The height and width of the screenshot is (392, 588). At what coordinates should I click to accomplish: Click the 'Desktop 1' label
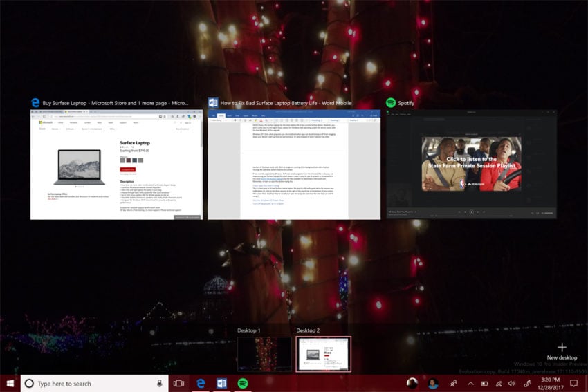coord(248,330)
